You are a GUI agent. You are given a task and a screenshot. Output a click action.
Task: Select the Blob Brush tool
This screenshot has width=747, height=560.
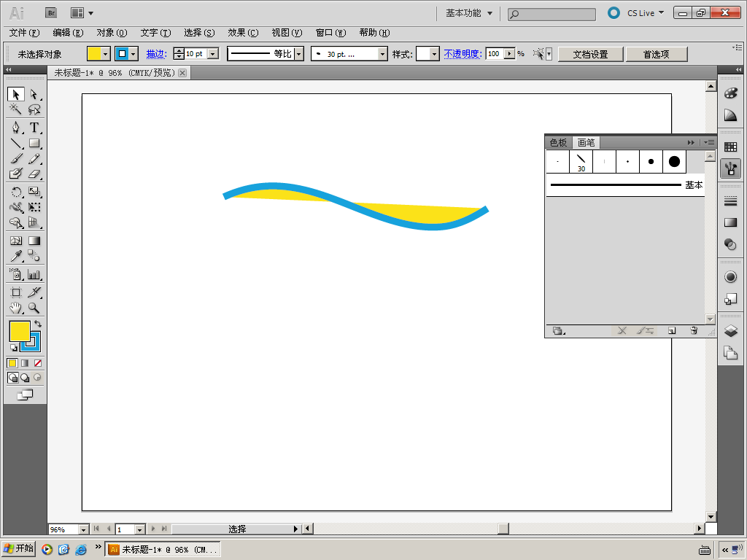(x=16, y=174)
